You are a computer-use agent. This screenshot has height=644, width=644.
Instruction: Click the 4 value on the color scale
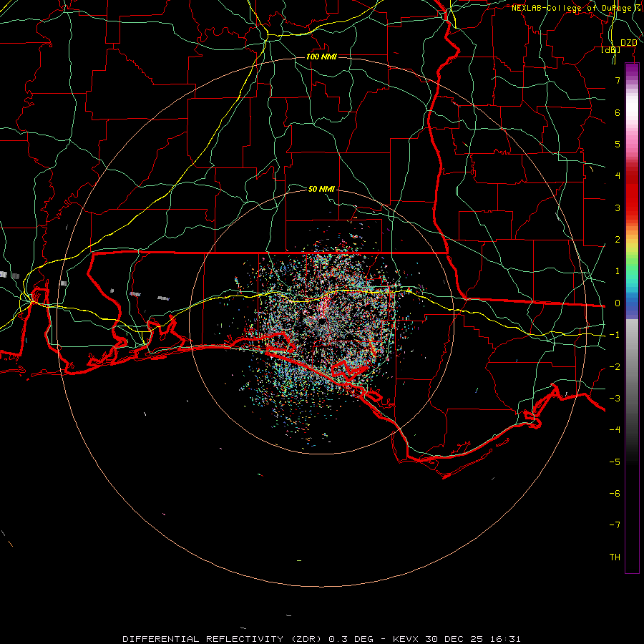pyautogui.click(x=618, y=176)
